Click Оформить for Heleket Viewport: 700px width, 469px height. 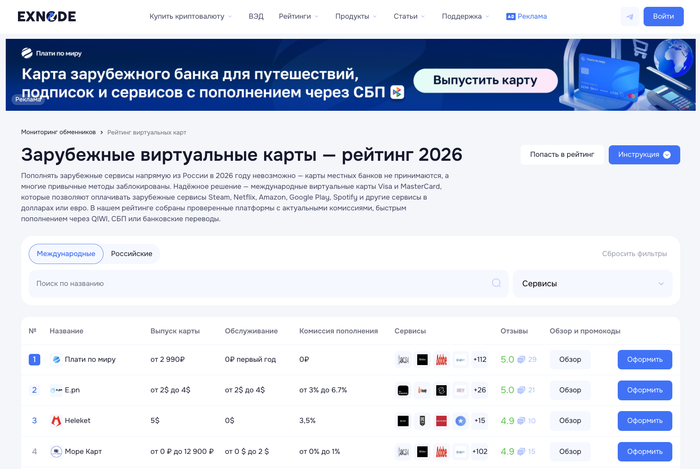[645, 421]
